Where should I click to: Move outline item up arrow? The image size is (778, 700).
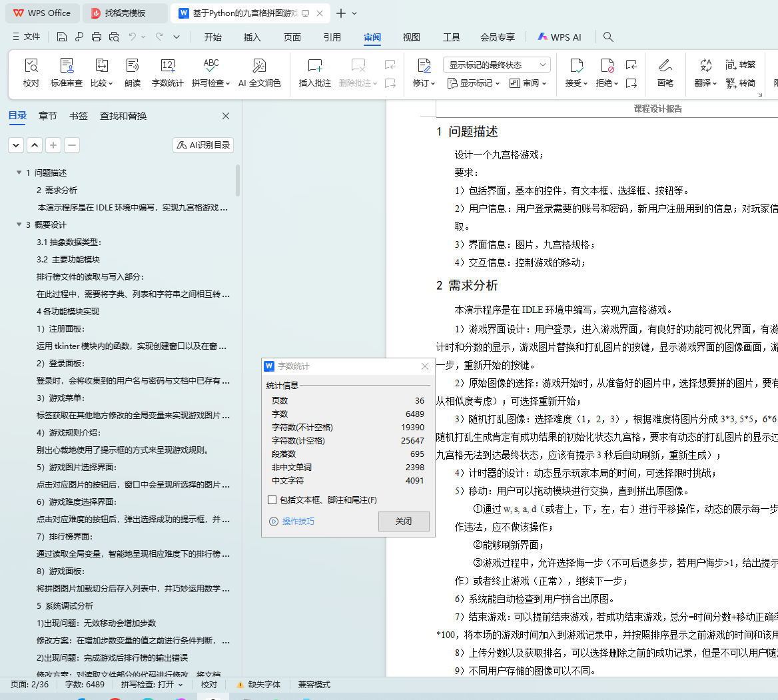[x=34, y=145]
